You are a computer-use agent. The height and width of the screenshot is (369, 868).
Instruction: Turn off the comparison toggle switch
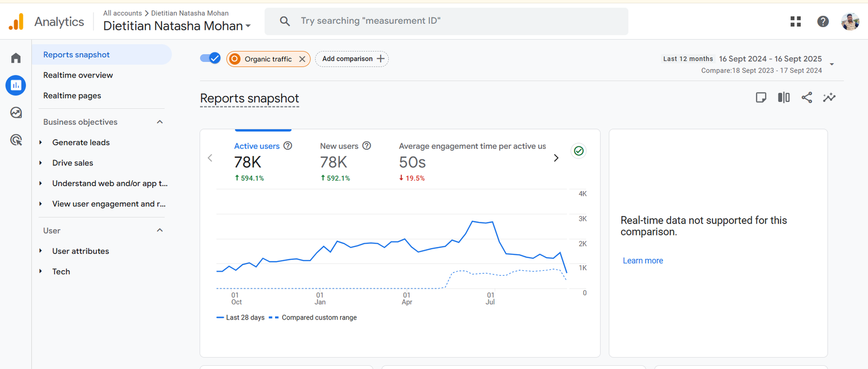click(210, 58)
